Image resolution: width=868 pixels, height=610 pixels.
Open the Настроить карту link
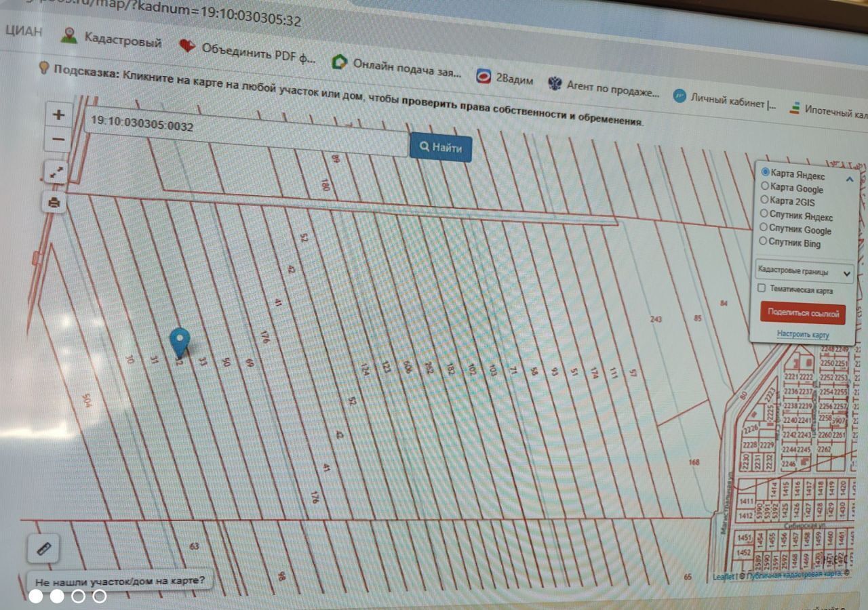[803, 335]
